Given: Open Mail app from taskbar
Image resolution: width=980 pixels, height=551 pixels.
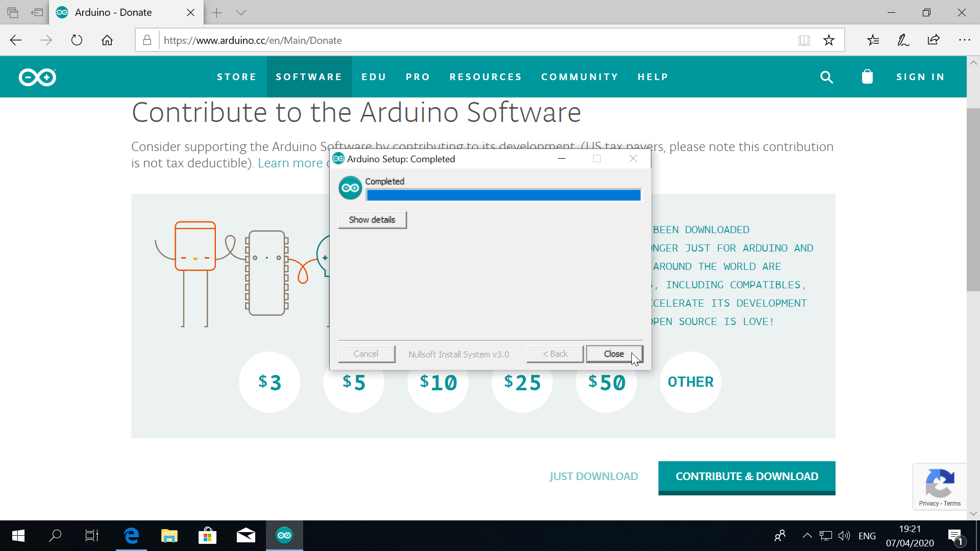Looking at the screenshot, I should 246,536.
